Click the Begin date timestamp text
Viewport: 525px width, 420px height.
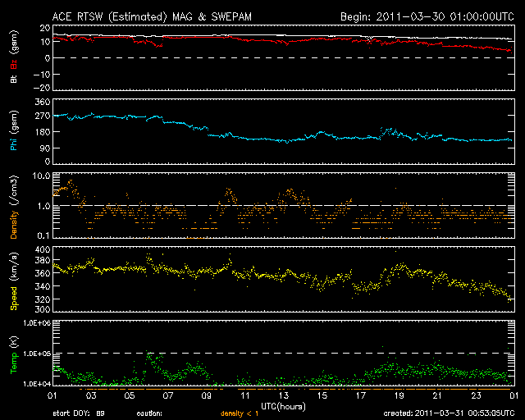[x=426, y=15]
